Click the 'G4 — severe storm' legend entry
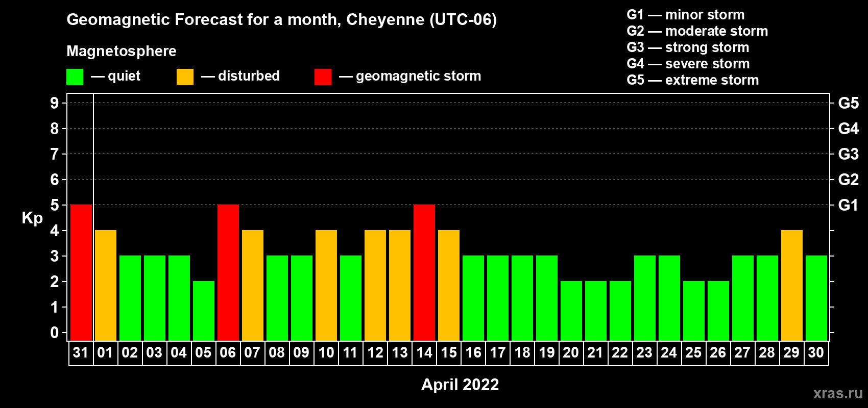 tap(688, 64)
